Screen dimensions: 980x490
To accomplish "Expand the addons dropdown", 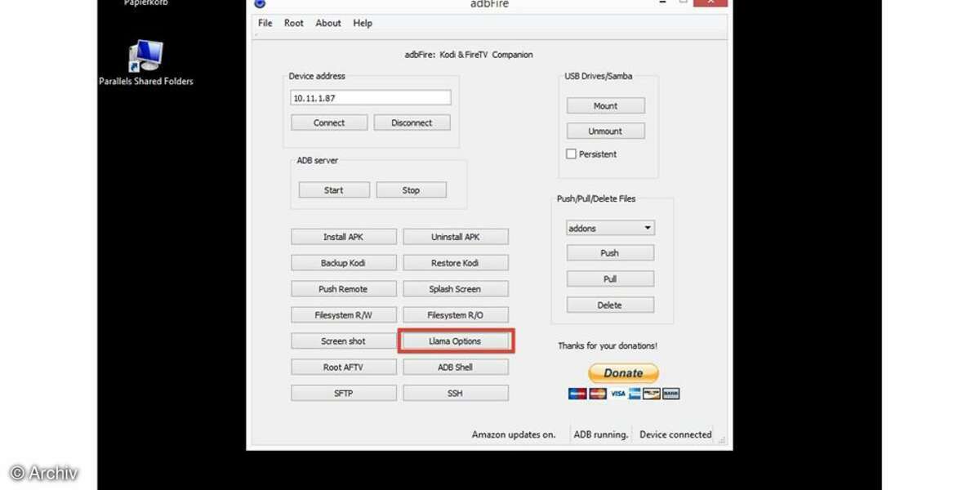I will tap(611, 228).
